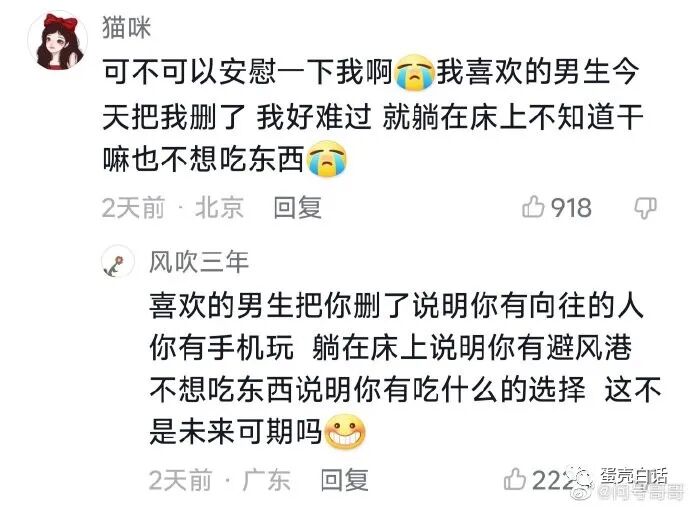
Task: Visit the 风吹三年 username profile
Action: click(x=199, y=262)
